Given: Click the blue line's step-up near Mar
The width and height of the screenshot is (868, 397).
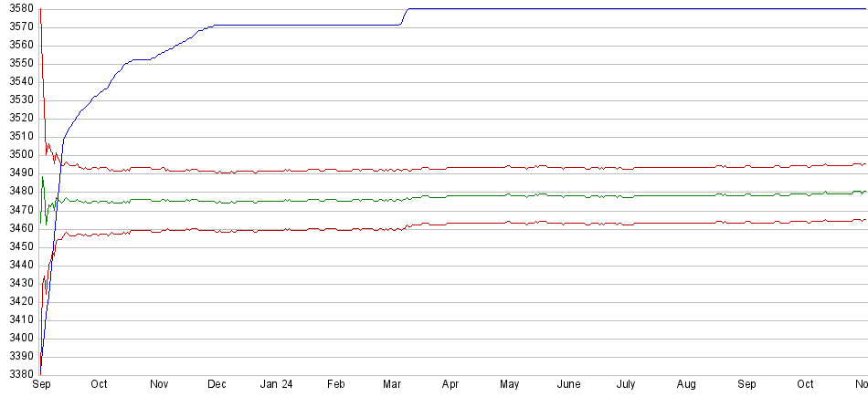Looking at the screenshot, I should [403, 16].
